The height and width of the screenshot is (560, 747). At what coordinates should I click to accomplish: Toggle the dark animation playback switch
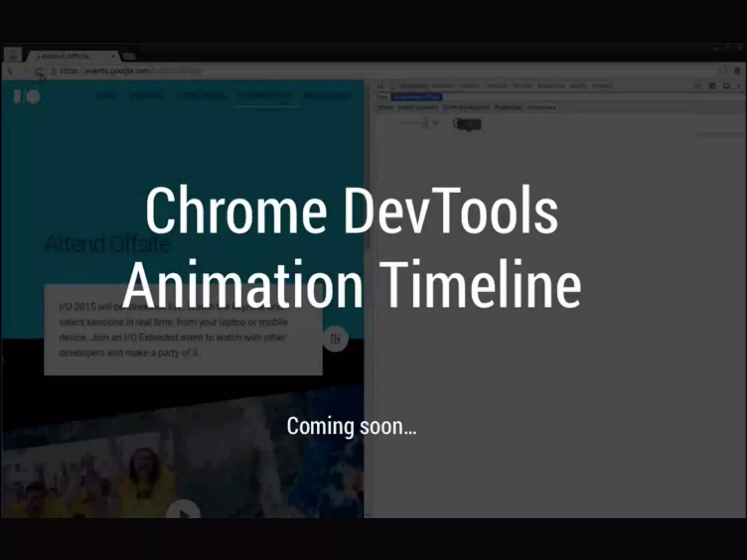(468, 124)
